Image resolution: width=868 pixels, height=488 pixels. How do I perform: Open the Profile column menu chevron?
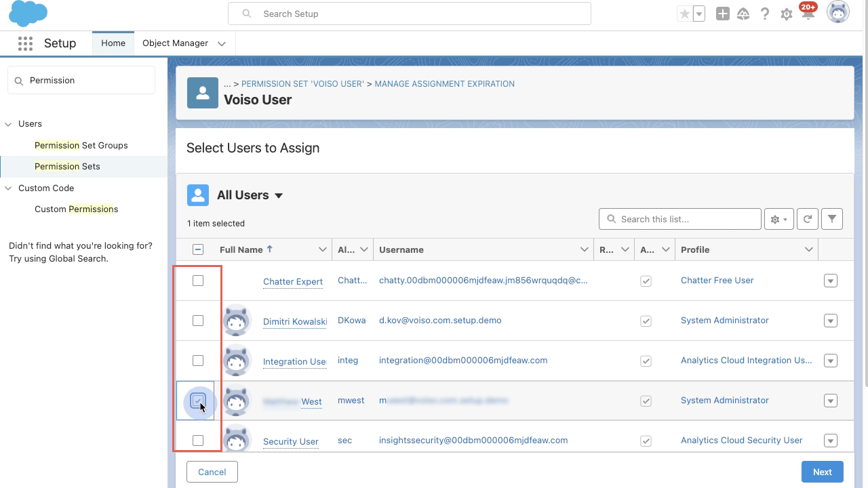809,249
